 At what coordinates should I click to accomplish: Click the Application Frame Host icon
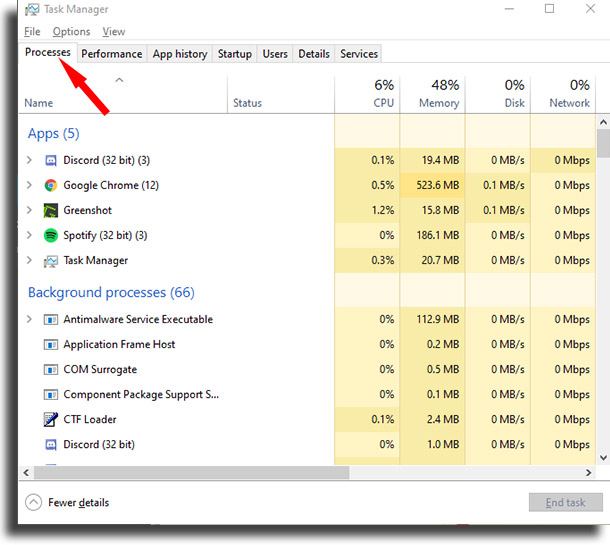click(x=51, y=345)
